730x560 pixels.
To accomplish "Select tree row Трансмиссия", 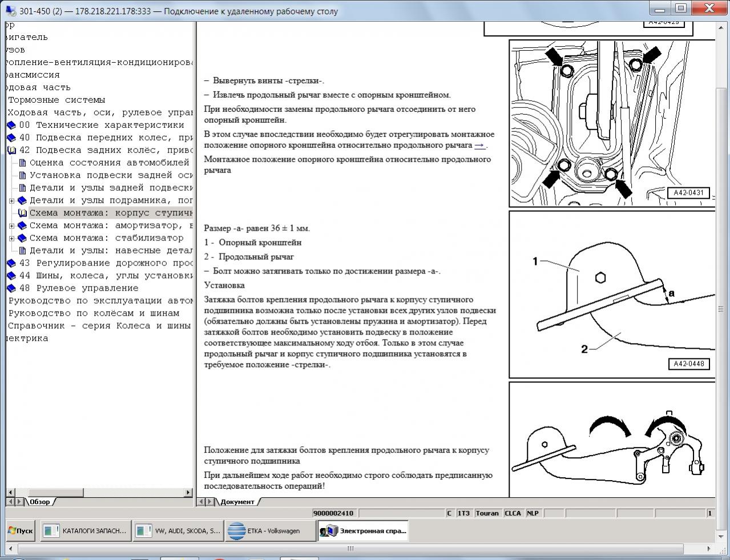I will tap(33, 75).
